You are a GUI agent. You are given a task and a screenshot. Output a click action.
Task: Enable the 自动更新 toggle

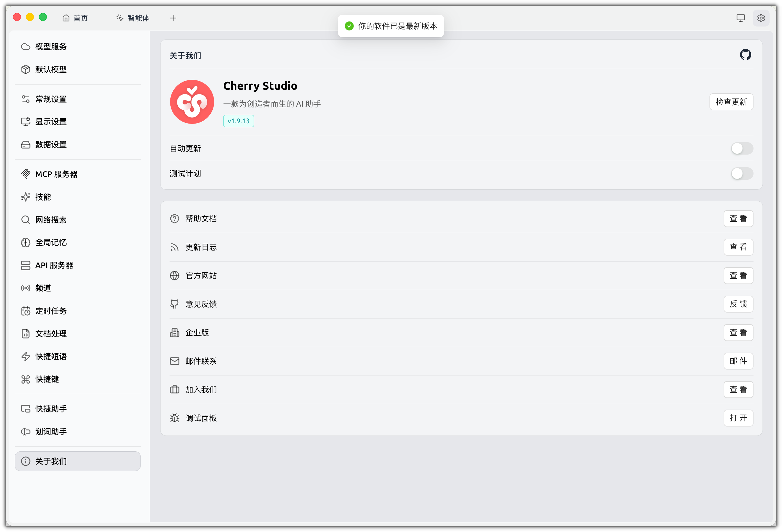point(742,148)
